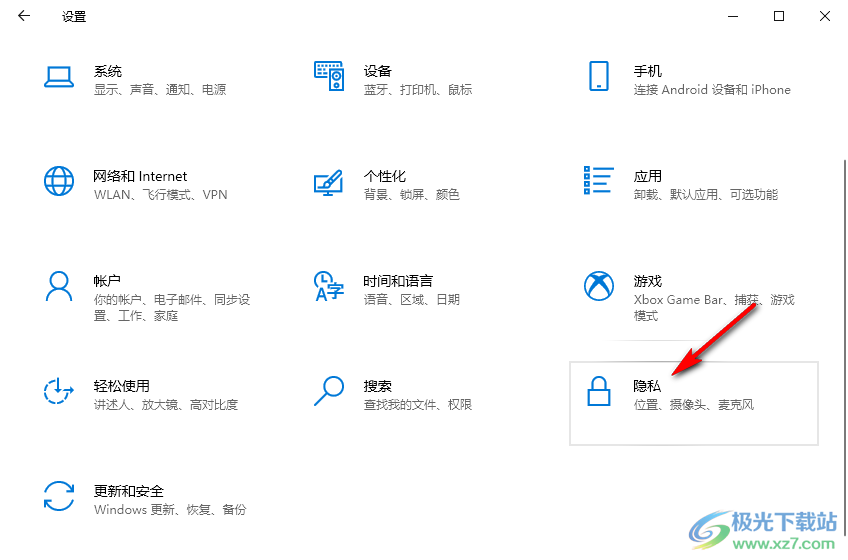848x560 pixels.
Task: Open 帐户 settings title
Action: coord(107,281)
